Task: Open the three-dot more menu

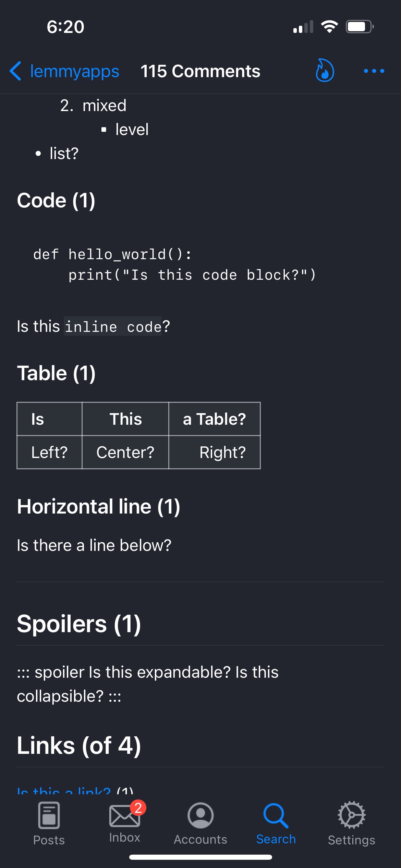Action: coord(374,71)
